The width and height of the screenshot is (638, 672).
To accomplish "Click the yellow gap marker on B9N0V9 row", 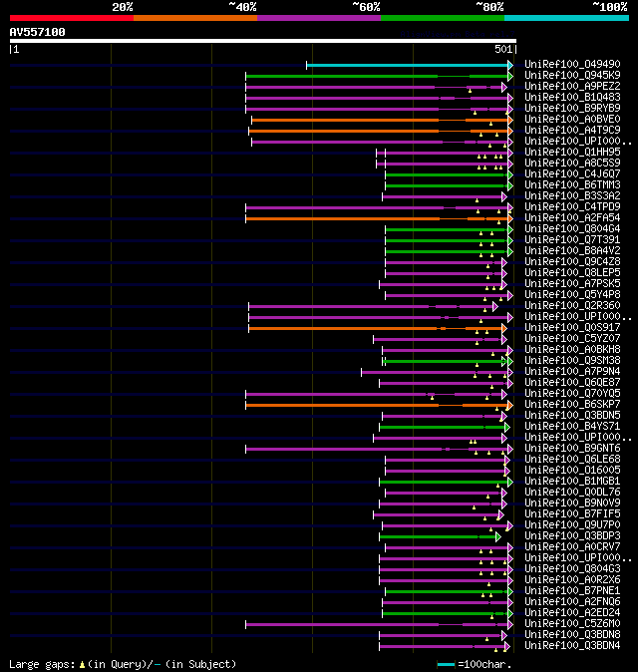I will 474,507.
